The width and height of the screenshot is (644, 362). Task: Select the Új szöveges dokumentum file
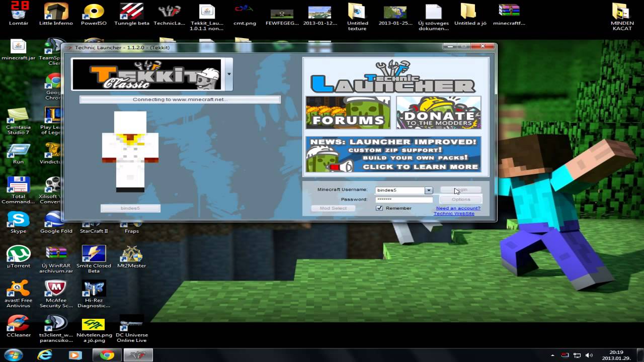(433, 16)
